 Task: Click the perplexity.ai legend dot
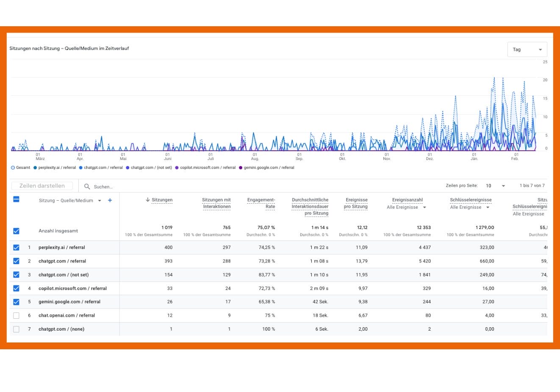coord(35,168)
